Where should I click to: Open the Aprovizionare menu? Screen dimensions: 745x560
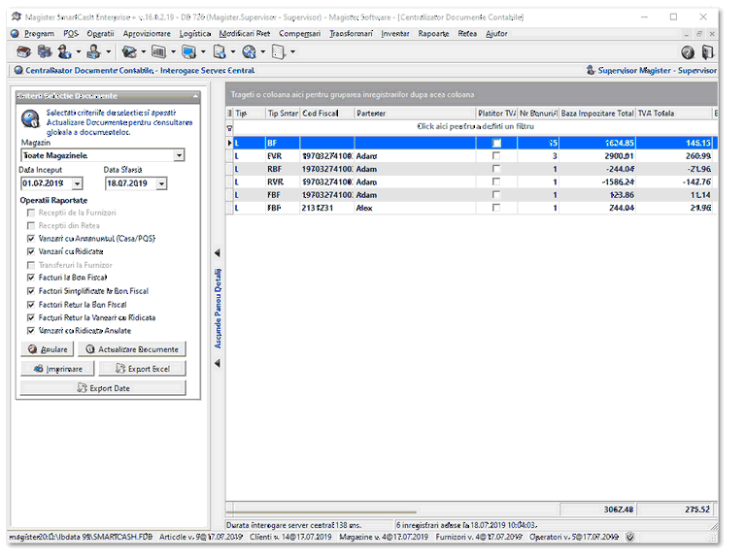point(147,34)
